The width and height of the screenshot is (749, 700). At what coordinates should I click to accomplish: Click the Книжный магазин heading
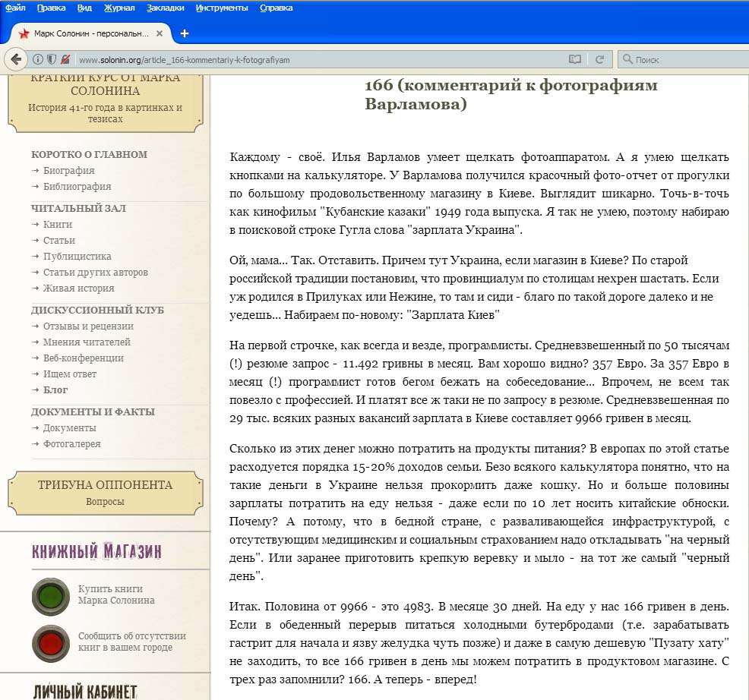(x=96, y=551)
